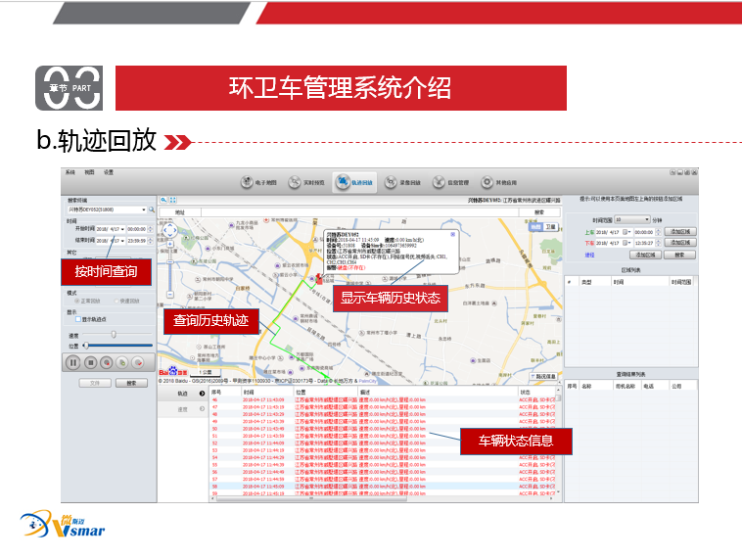Screen dimensions: 742x560
Task: Expand the vehicle selection dropdown
Action: (144, 210)
